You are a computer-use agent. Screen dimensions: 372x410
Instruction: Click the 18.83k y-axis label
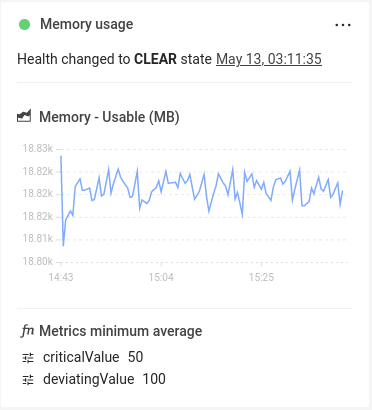click(37, 148)
